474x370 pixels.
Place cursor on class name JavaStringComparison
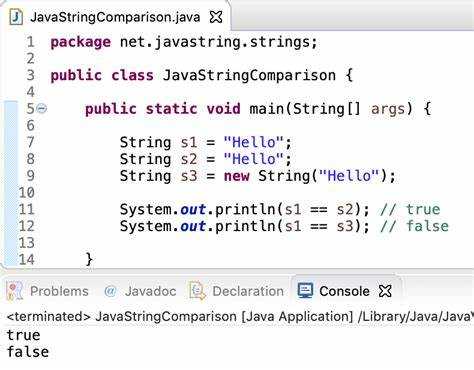[249, 75]
